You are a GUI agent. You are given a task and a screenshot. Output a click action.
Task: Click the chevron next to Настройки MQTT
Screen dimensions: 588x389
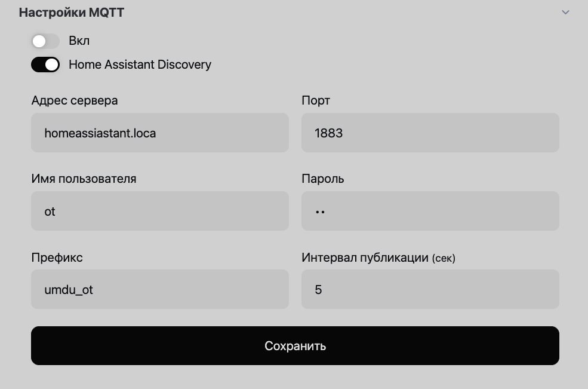[566, 12]
